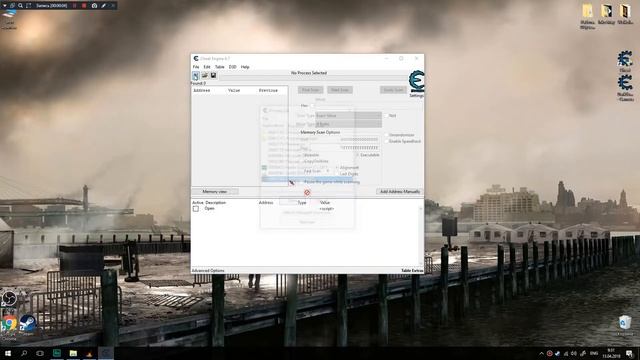Open the Value Type dropdown showing 4 Bytes

pyautogui.click(x=349, y=124)
